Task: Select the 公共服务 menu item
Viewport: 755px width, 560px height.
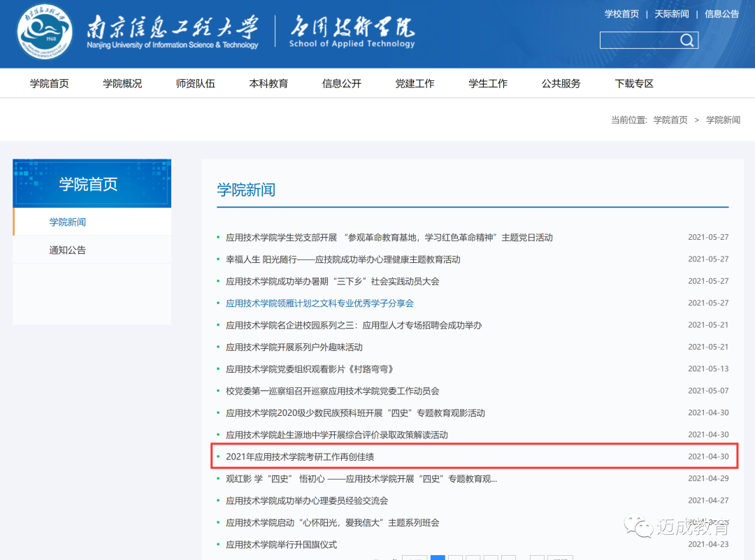Action: tap(561, 82)
